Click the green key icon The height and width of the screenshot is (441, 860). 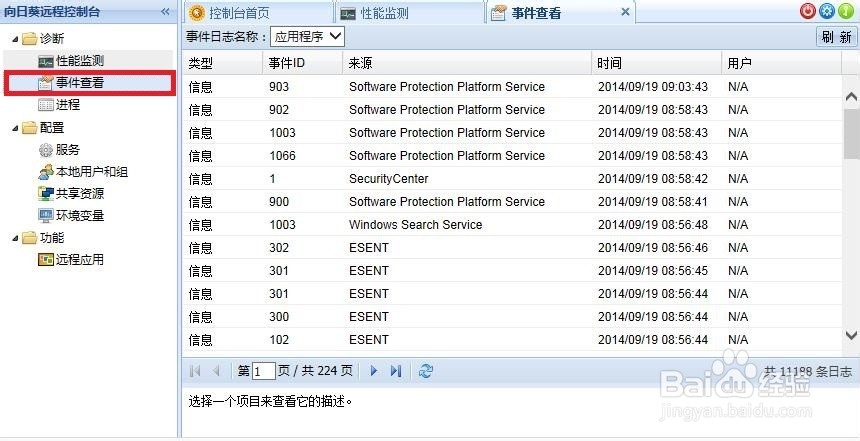click(846, 11)
